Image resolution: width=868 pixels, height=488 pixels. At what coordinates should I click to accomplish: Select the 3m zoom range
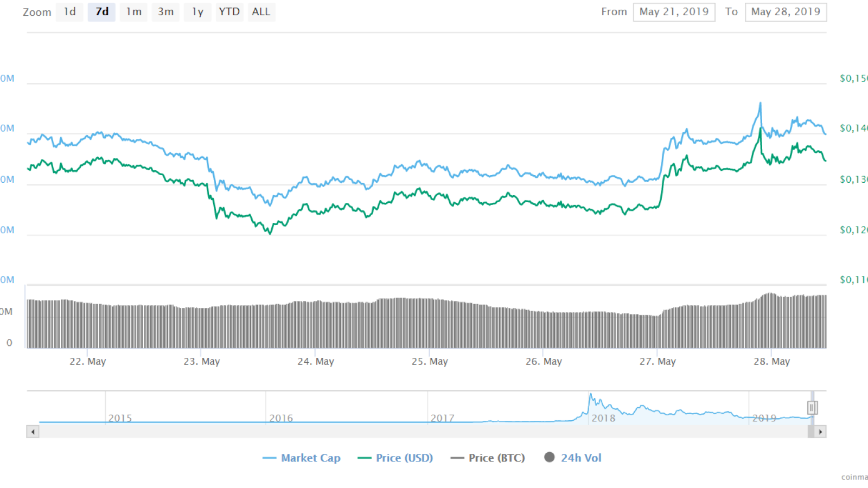165,12
